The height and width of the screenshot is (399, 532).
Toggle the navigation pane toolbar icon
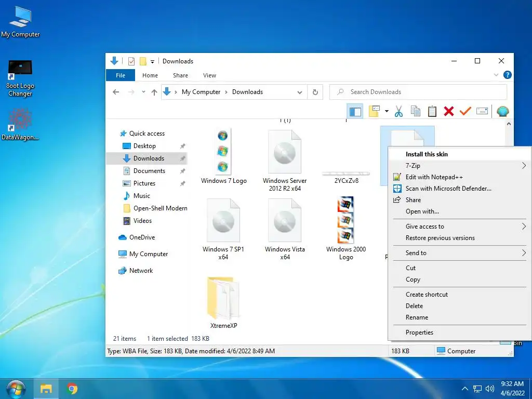tap(355, 111)
